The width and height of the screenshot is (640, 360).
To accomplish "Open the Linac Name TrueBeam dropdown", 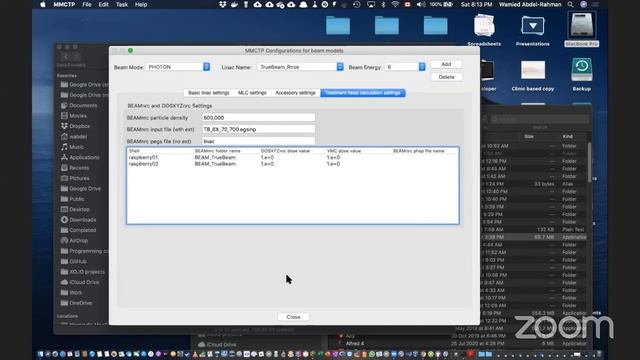I will (x=300, y=67).
